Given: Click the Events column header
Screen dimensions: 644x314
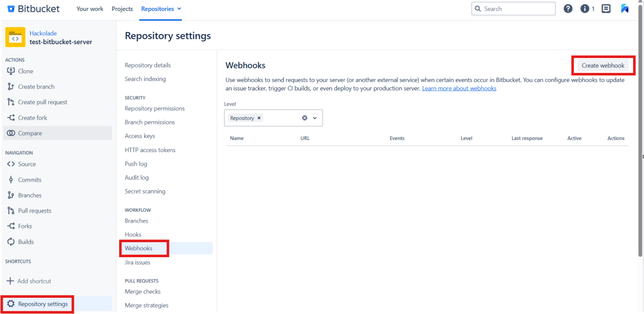Looking at the screenshot, I should tap(397, 138).
